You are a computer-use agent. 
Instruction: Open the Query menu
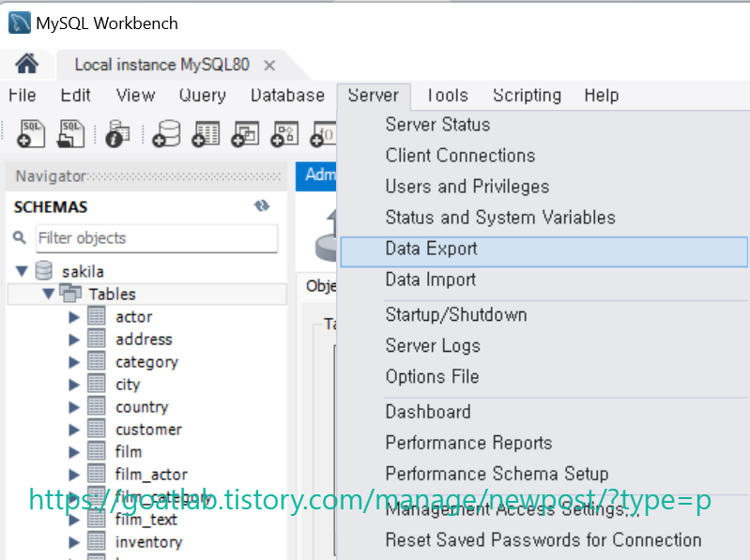click(203, 95)
